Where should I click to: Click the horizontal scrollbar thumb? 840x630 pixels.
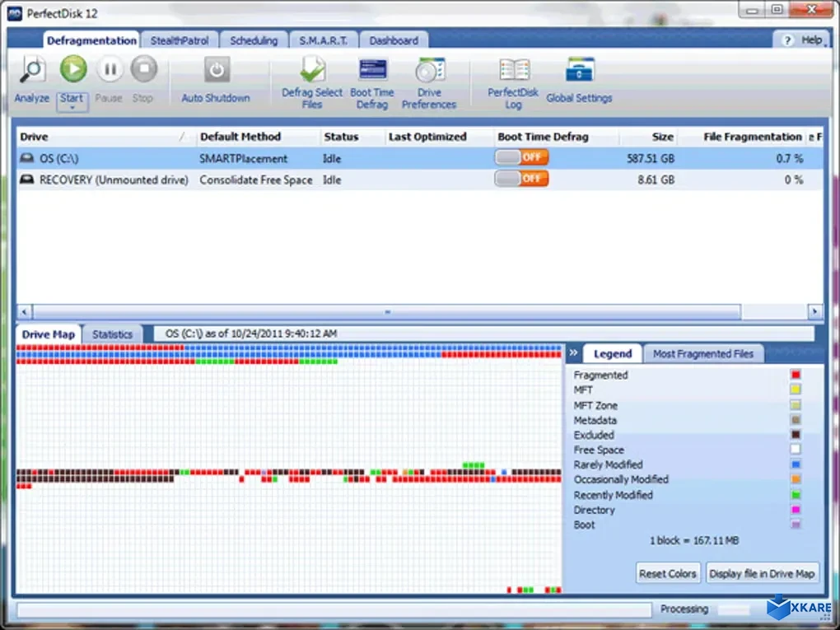[x=387, y=311]
